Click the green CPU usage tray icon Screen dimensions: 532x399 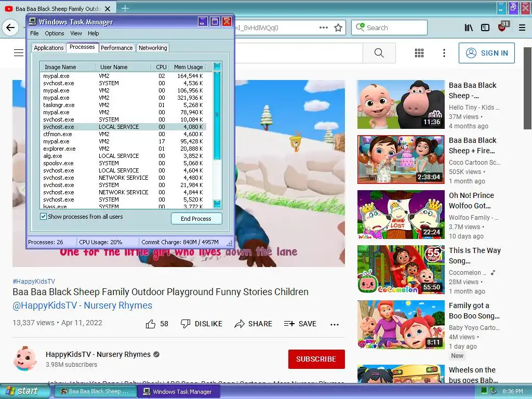[x=484, y=391]
